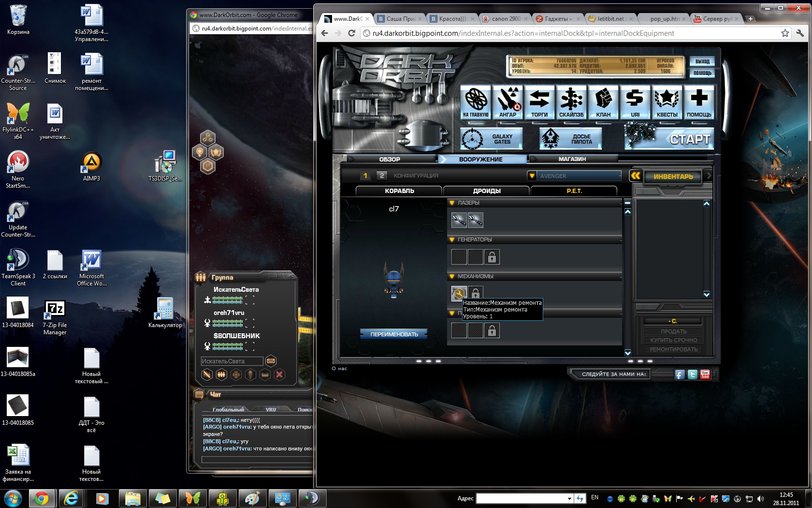Image resolution: width=812 pixels, height=508 pixels.
Task: Open the КВЕСТЫ star icon
Action: coord(667,102)
